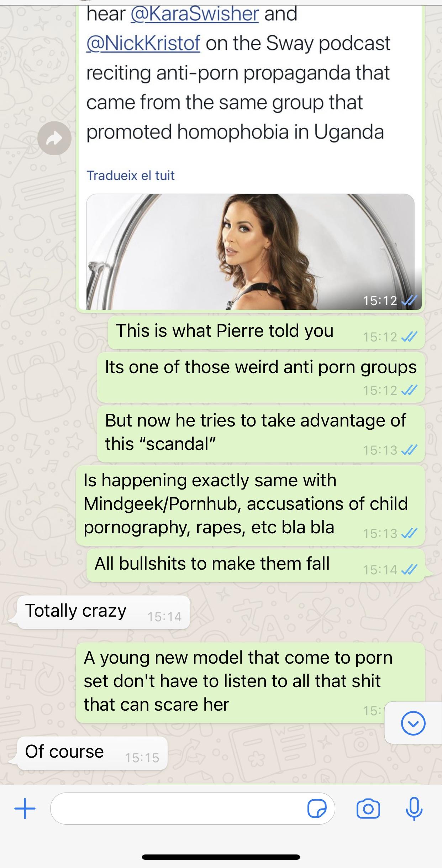
Task: Open the @KaraSwisher mention link
Action: tap(195, 14)
